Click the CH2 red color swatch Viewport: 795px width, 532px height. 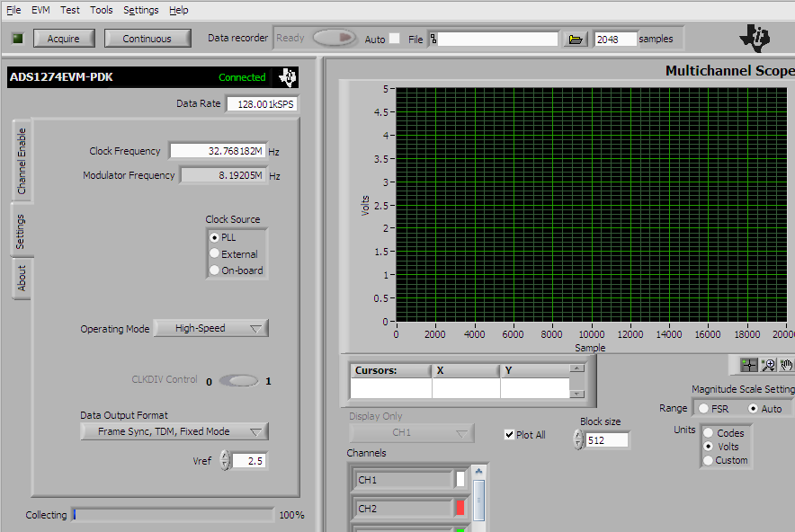460,509
